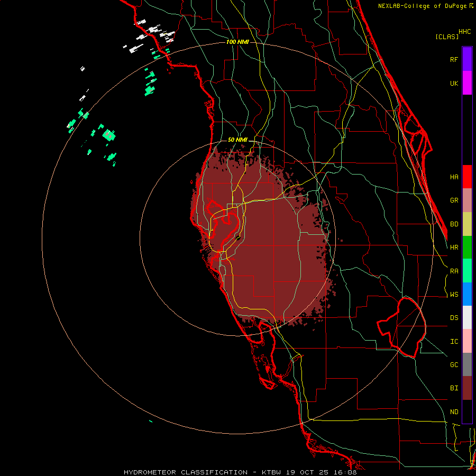Click the magenta UK color swatch

point(467,83)
